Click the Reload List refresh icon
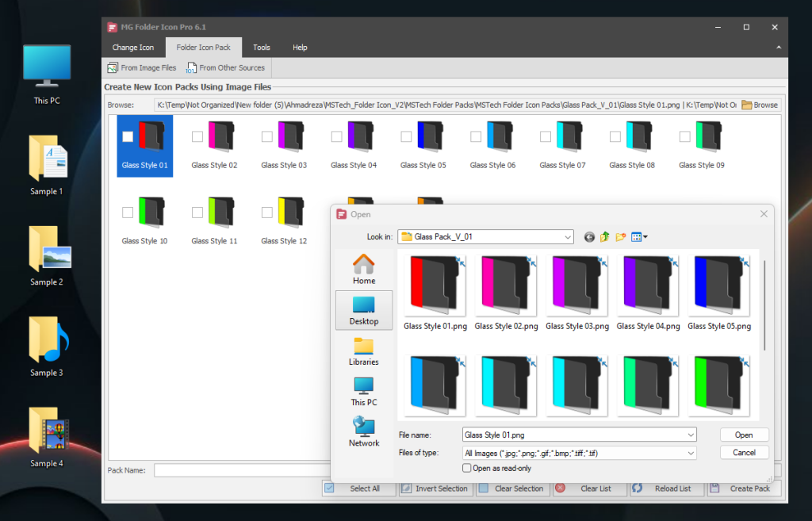 (640, 488)
